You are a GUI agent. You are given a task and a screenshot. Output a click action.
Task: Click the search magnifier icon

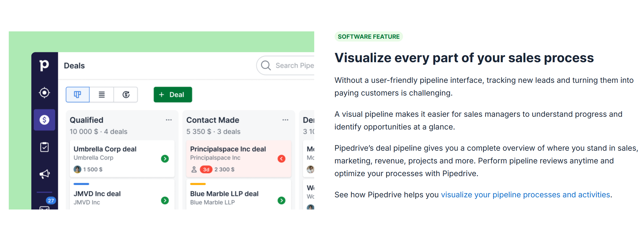click(266, 65)
